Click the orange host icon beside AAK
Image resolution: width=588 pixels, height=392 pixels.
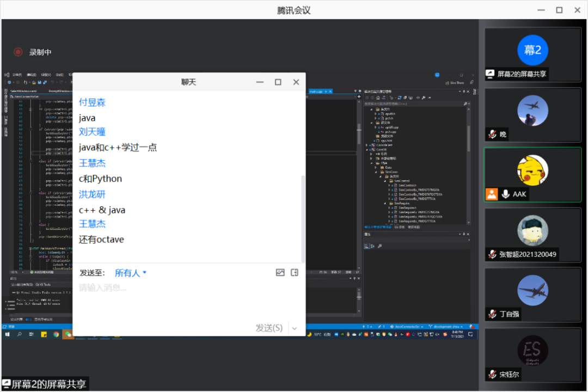pyautogui.click(x=492, y=194)
